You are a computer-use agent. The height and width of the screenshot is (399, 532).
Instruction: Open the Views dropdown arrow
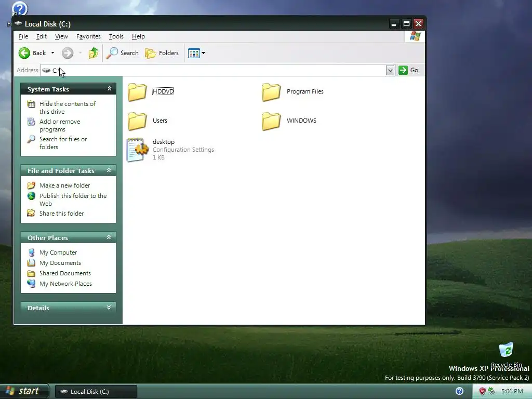coord(203,53)
